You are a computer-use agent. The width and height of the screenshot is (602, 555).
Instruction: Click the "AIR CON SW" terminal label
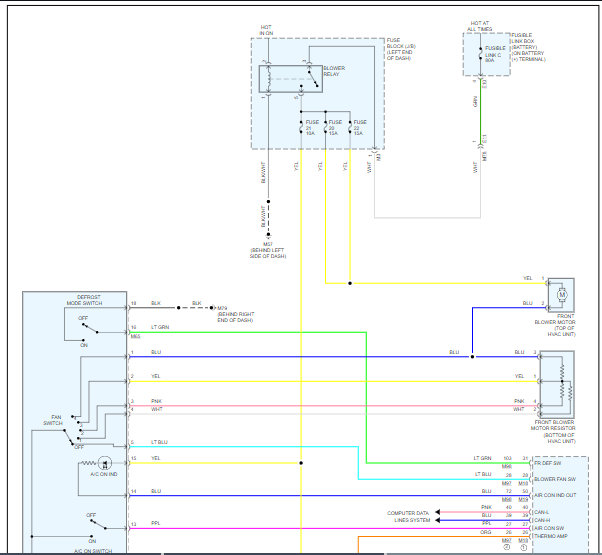coord(549,528)
